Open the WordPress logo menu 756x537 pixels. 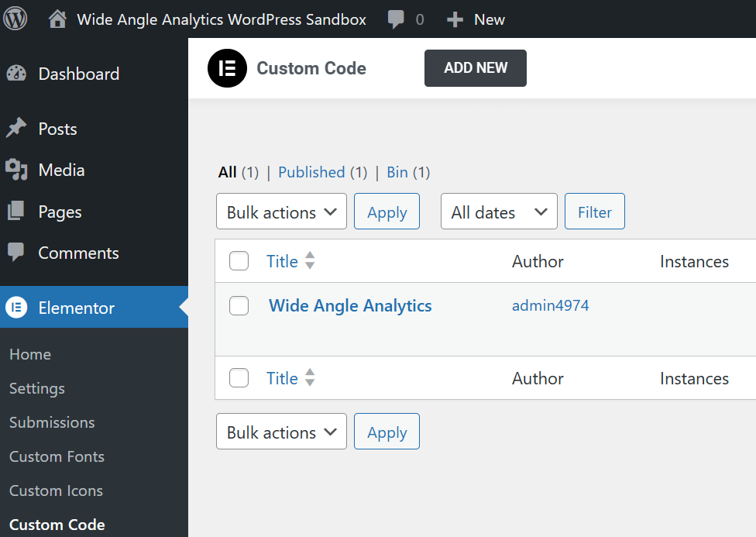[x=15, y=19]
